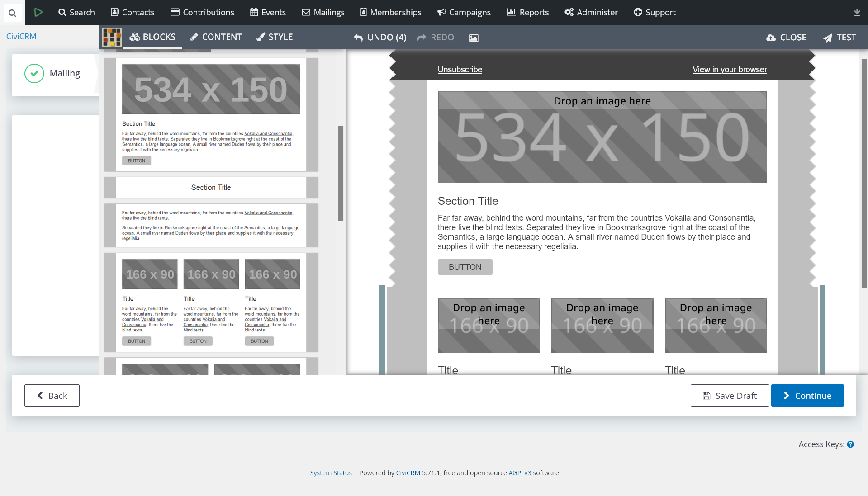
Task: Open the Mailings menu
Action: (323, 12)
